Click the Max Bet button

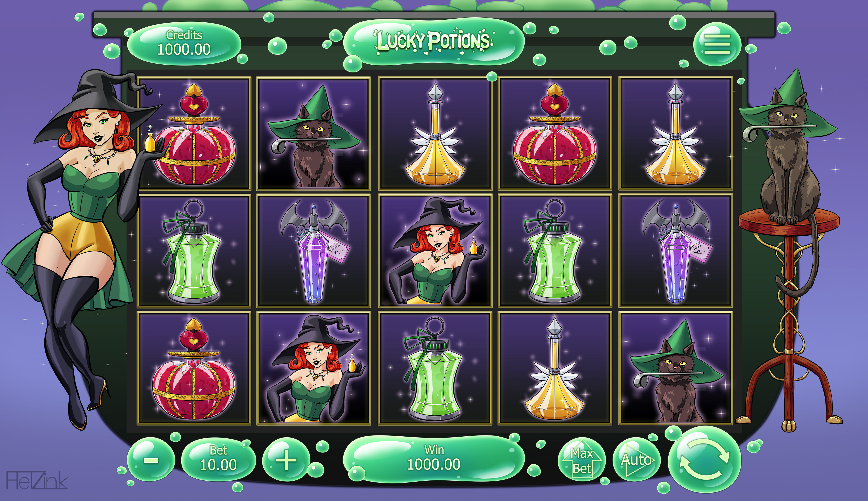pyautogui.click(x=582, y=460)
